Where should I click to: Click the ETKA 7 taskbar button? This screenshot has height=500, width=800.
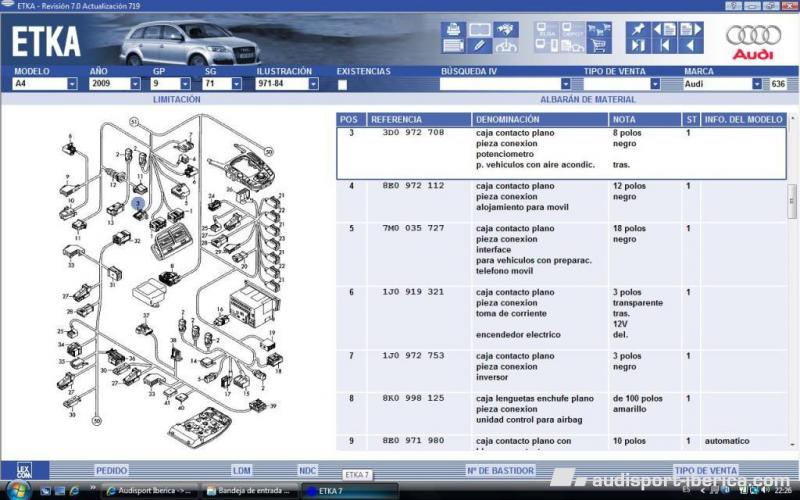pos(349,491)
